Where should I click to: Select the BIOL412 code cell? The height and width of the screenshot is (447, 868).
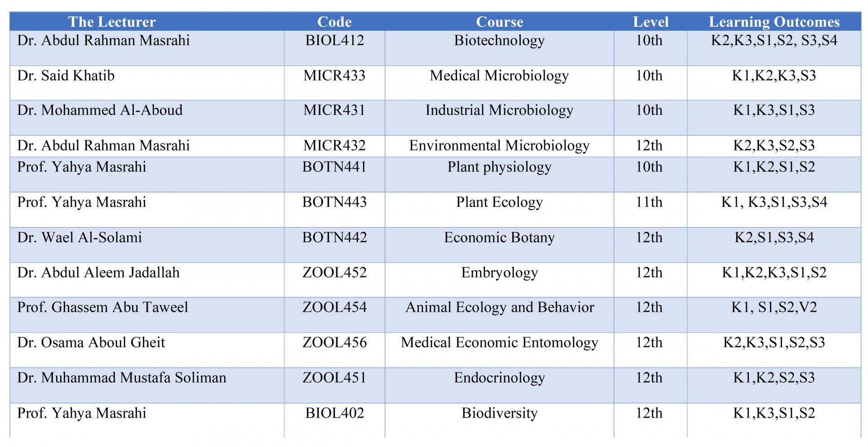pos(334,41)
